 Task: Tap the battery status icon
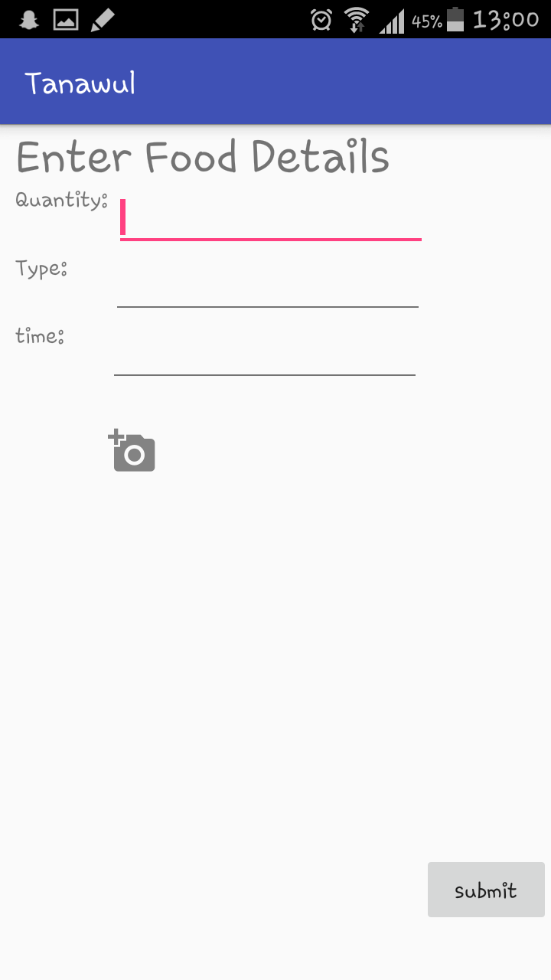[x=455, y=19]
